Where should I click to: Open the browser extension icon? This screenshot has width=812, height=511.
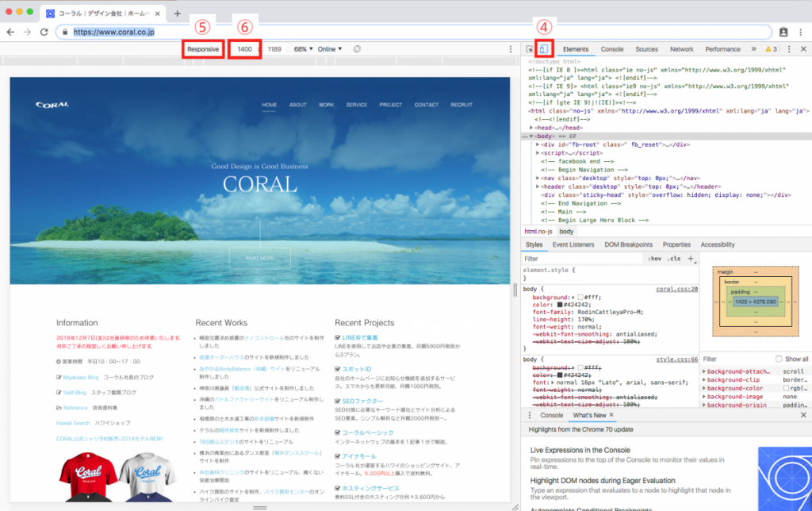click(x=783, y=32)
